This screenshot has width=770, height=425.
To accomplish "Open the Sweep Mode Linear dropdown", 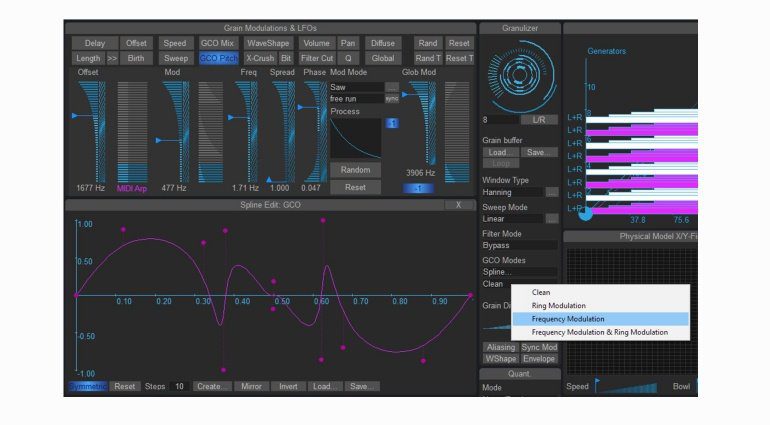I will [x=551, y=218].
